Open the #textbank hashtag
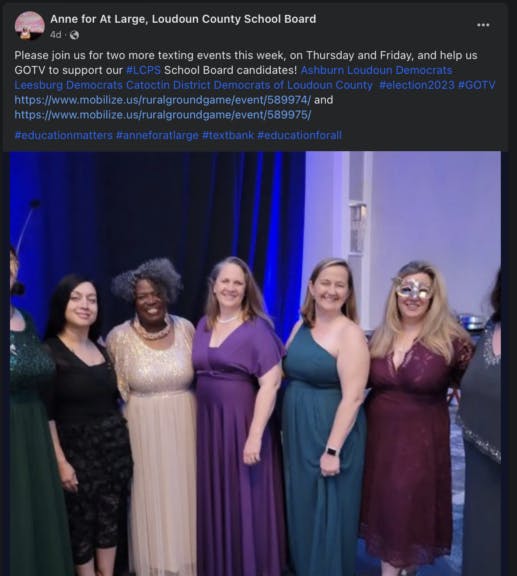 (x=228, y=136)
